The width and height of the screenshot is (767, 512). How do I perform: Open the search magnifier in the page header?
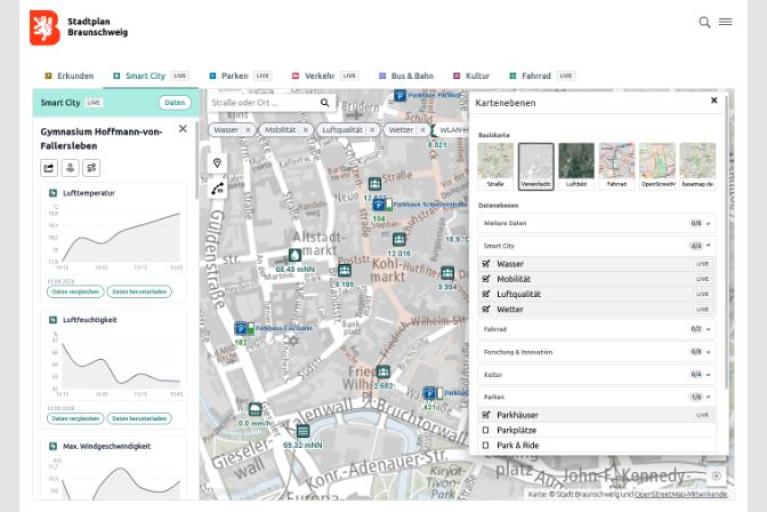pos(704,22)
